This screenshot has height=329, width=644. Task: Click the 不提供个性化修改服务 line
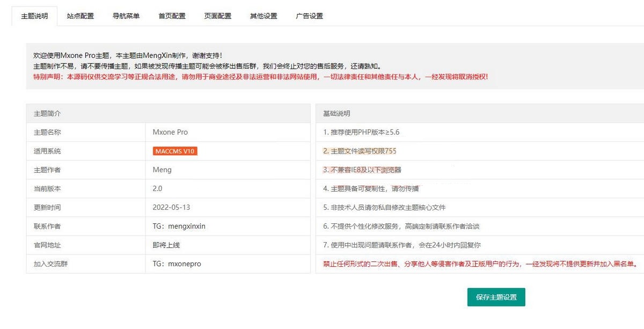[401, 226]
